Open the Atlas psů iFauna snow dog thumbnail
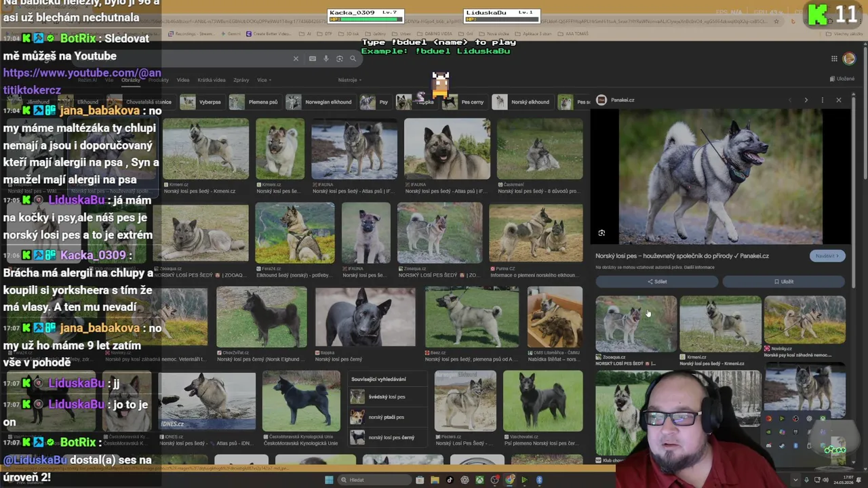This screenshot has width=868, height=488. tap(354, 149)
